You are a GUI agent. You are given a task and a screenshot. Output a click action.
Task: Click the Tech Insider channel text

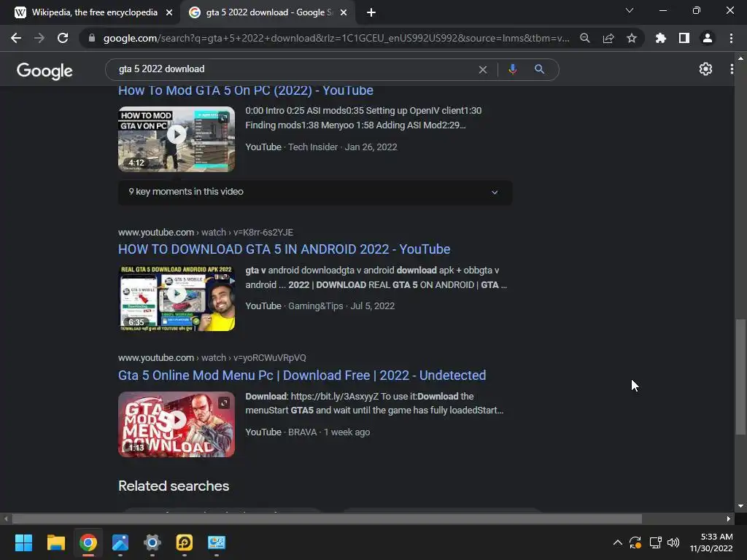coord(312,147)
